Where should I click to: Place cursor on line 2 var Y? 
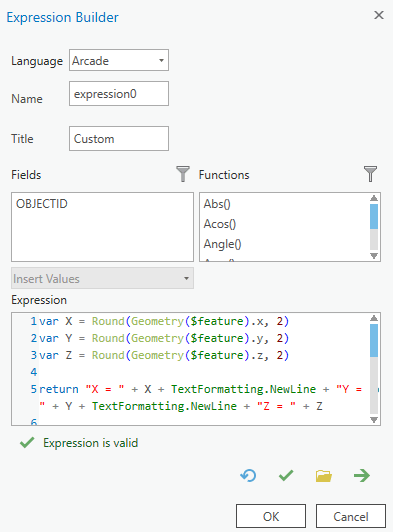(x=164, y=338)
